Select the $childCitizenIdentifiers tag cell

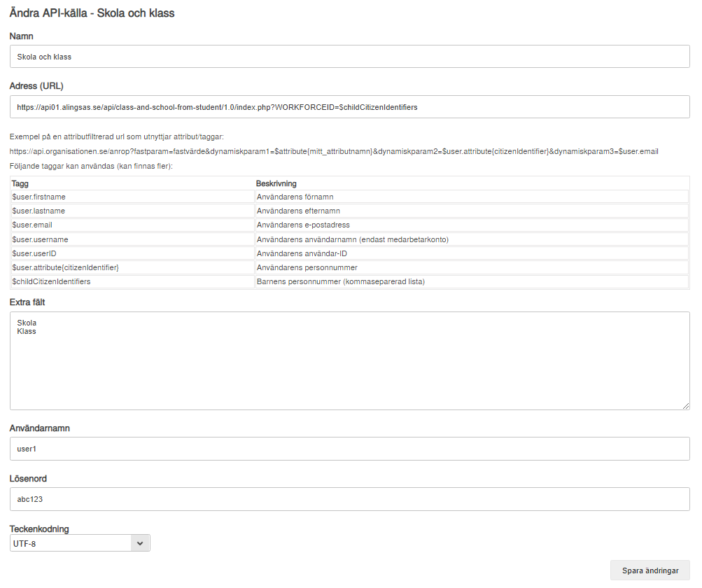(x=133, y=281)
